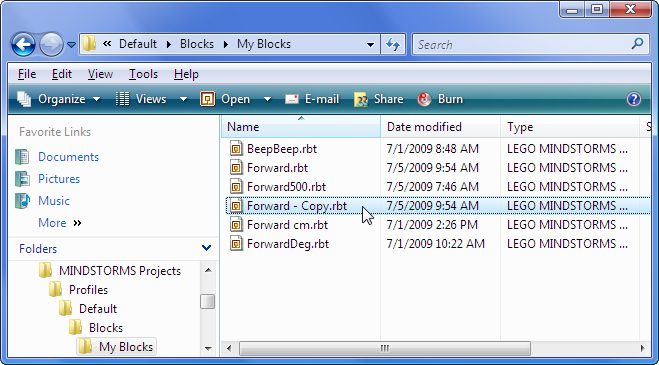Image resolution: width=659 pixels, height=365 pixels.
Task: Sort by the Name column header
Action: [x=301, y=127]
